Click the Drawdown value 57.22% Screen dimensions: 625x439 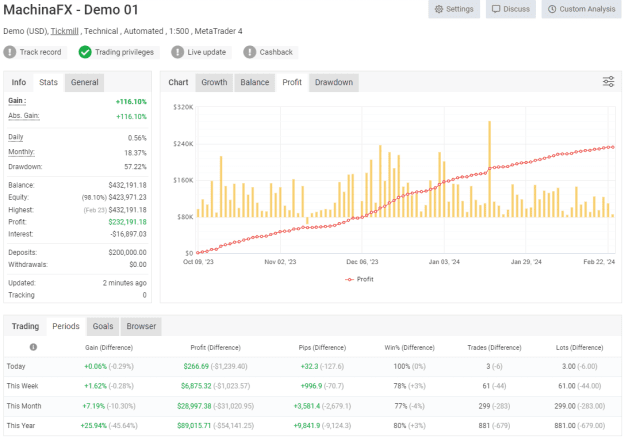136,167
